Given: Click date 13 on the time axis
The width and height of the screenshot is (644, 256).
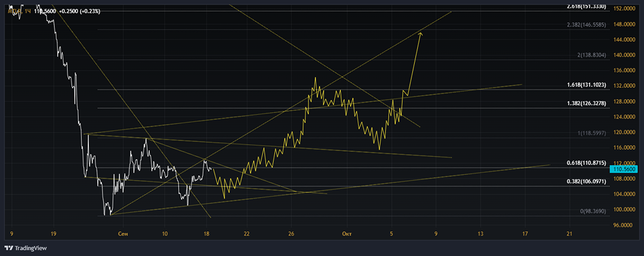Looking at the screenshot, I should pyautogui.click(x=480, y=234).
